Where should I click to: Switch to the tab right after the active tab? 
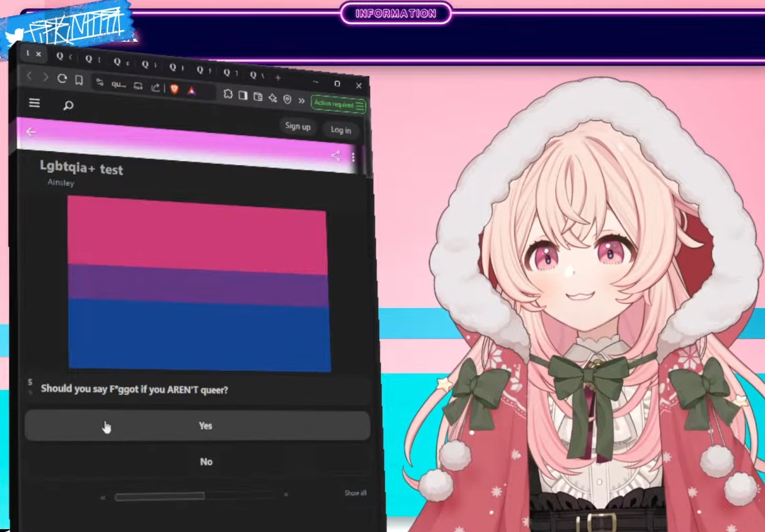pyautogui.click(x=64, y=57)
